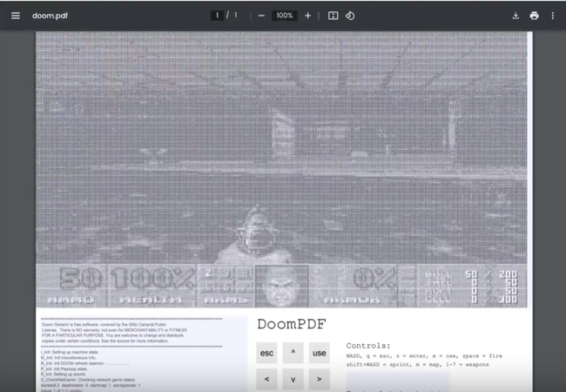Open the more actions three-dot menu
Screen dimensions: 566x392
click(x=553, y=16)
